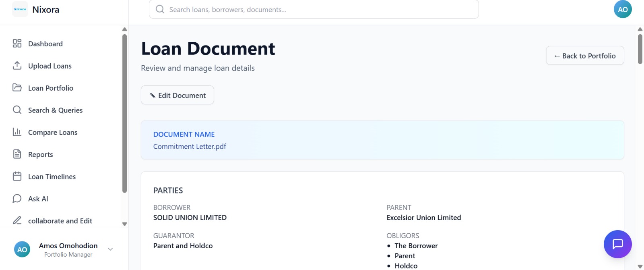Click the AO avatar beside Amos Omohodion
The height and width of the screenshot is (270, 644).
pos(22,249)
